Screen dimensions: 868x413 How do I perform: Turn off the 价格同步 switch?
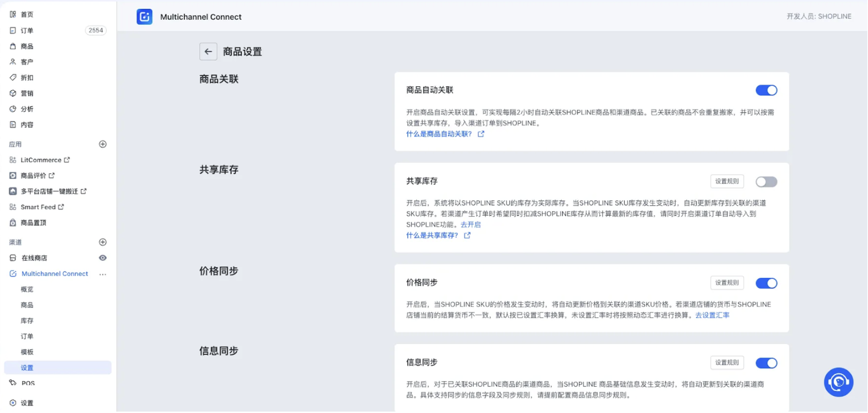[x=766, y=283]
